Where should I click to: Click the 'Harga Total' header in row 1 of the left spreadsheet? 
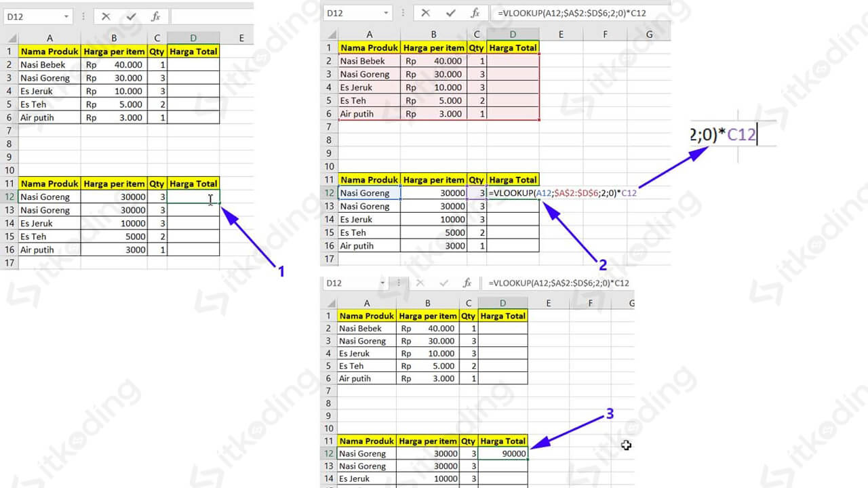[x=193, y=52]
